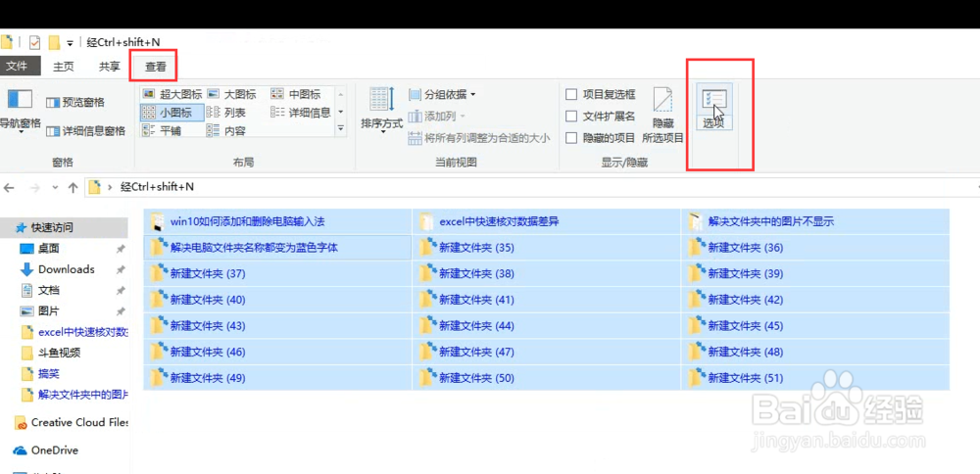Switch to the 主页 tab
This screenshot has width=980, height=474.
63,67
